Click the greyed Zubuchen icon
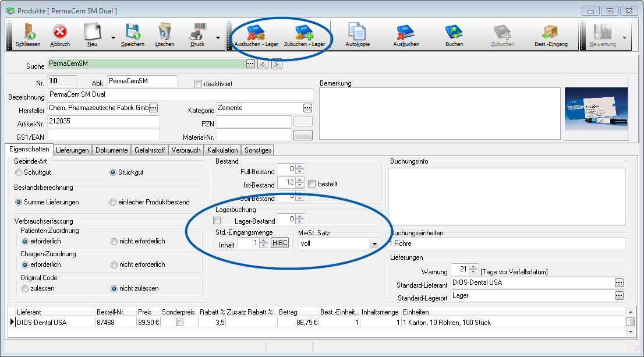This screenshot has height=357, width=644. point(503,32)
